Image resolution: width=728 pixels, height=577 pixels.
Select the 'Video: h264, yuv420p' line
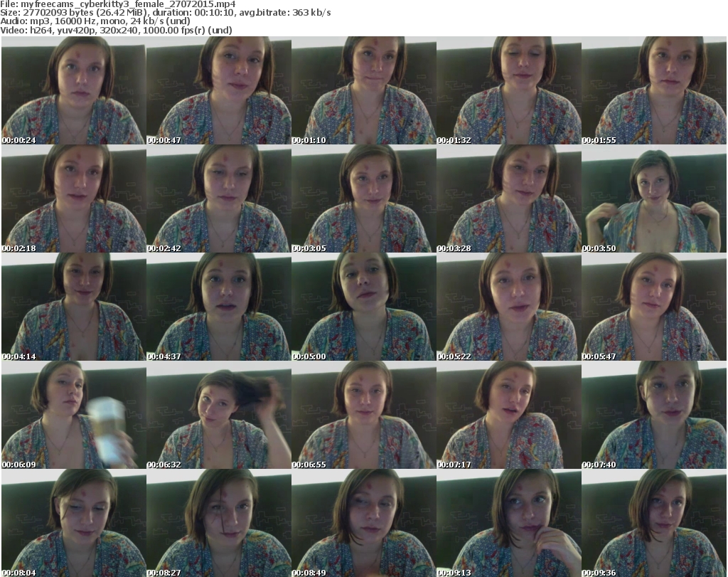pos(116,30)
